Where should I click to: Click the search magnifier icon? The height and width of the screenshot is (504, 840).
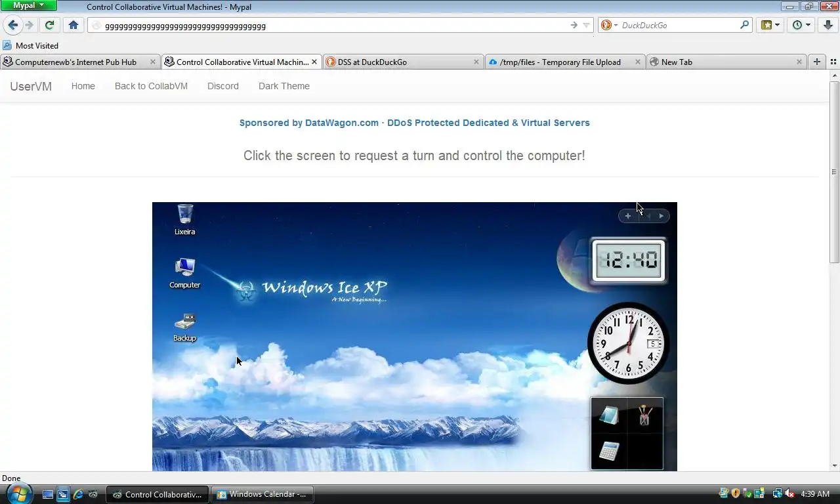744,25
